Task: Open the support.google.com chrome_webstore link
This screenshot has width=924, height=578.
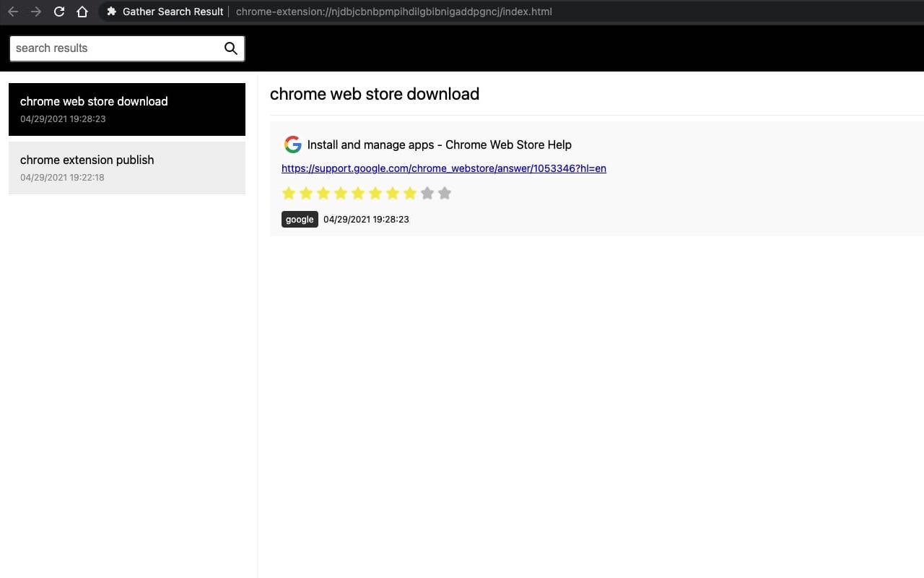Action: (444, 168)
